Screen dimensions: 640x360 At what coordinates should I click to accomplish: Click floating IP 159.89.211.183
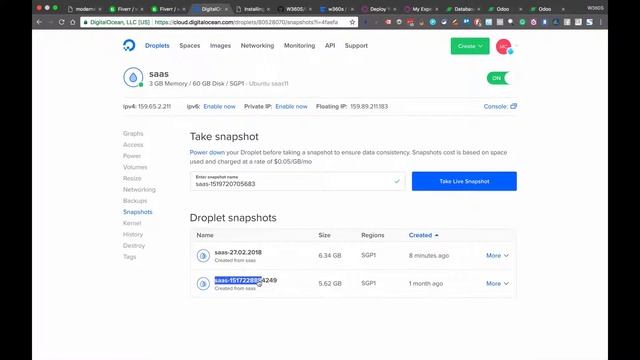[369, 107]
